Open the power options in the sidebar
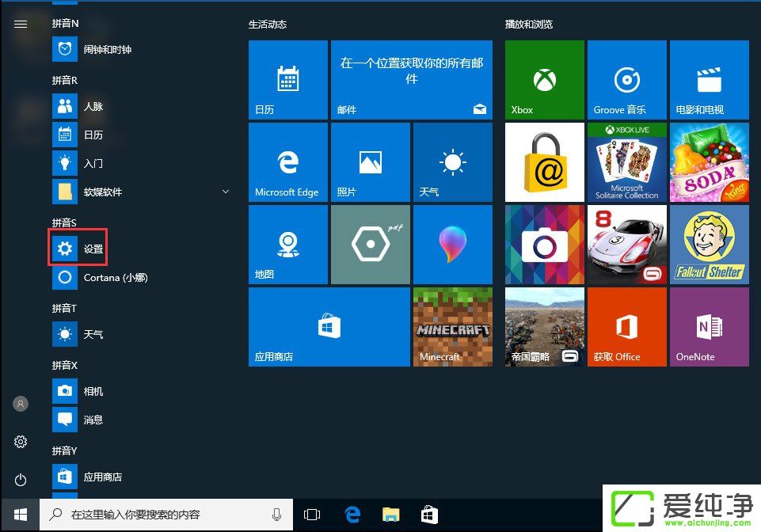The width and height of the screenshot is (761, 532). click(21, 480)
